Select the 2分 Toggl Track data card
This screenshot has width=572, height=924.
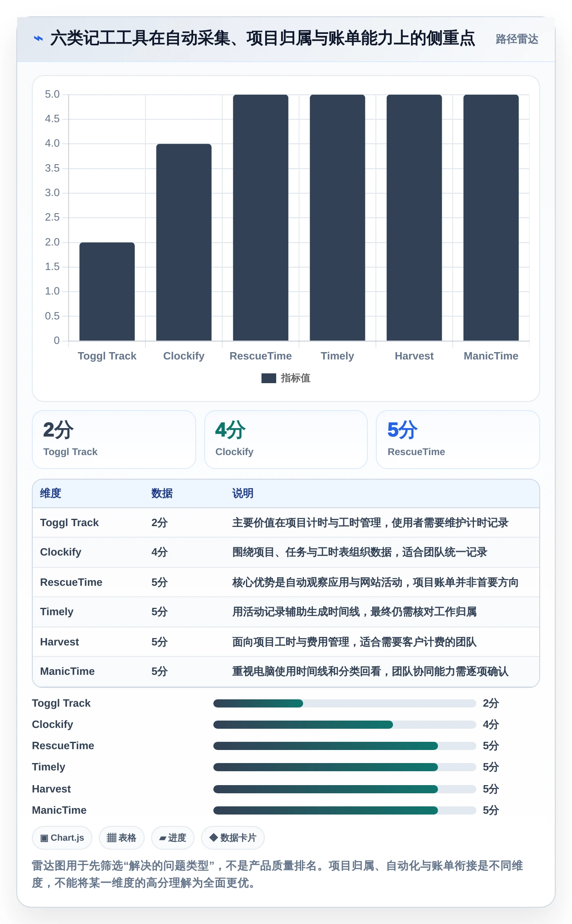tap(114, 440)
